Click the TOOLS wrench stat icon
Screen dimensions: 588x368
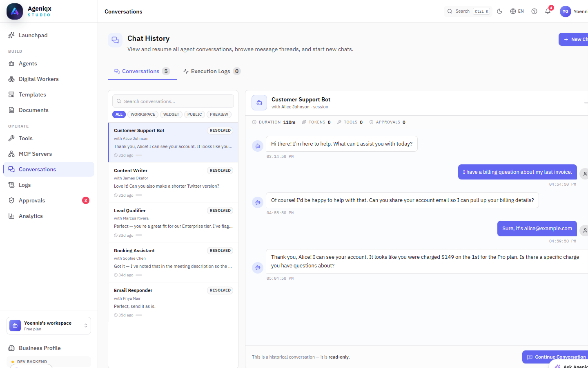tap(339, 122)
